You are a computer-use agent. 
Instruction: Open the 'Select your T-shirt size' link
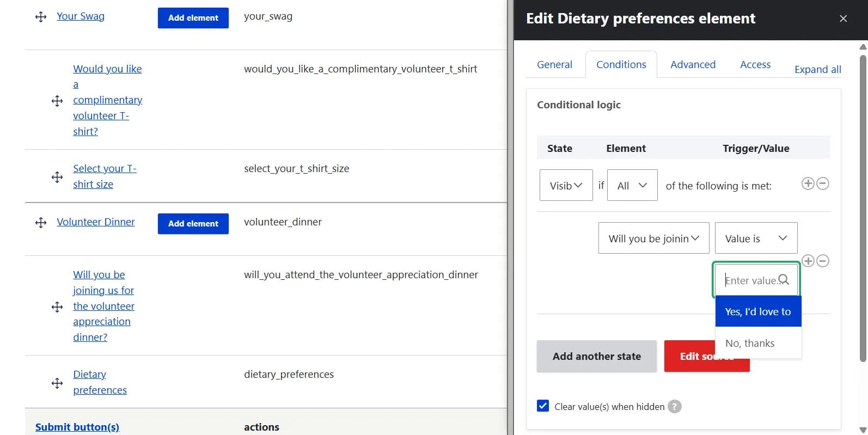[x=105, y=176]
